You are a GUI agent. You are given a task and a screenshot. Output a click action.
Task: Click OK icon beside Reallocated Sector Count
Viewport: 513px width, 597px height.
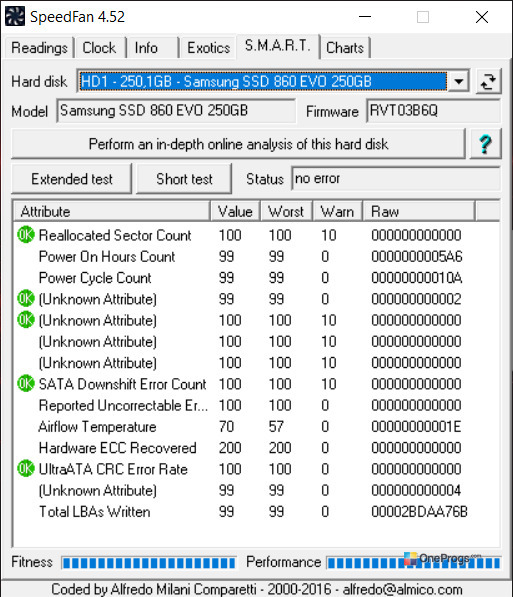[26, 235]
